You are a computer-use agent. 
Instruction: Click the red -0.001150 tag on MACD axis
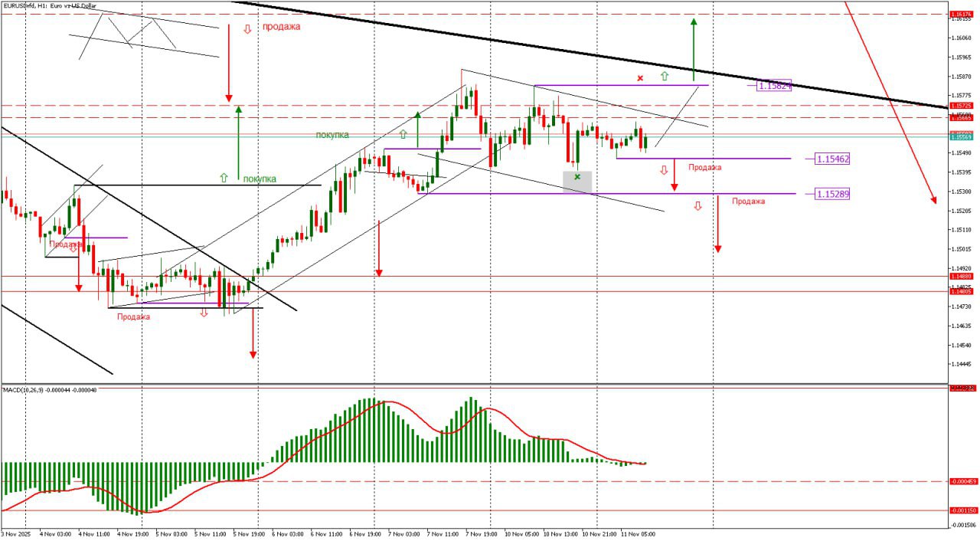(962, 510)
